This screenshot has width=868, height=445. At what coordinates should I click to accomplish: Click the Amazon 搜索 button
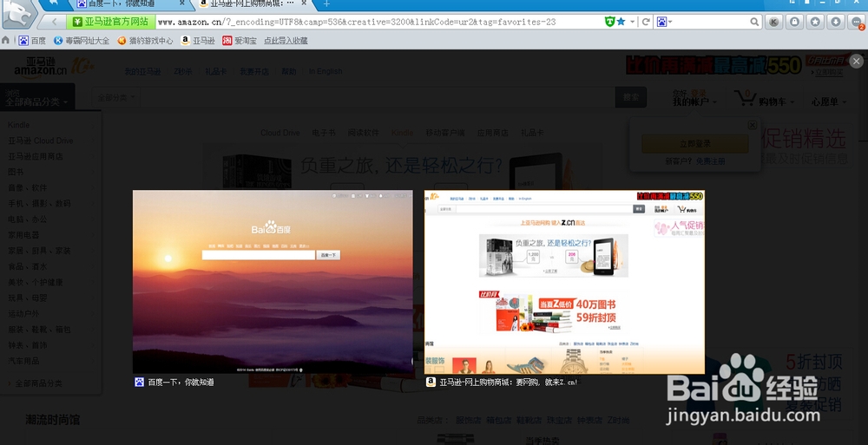630,97
